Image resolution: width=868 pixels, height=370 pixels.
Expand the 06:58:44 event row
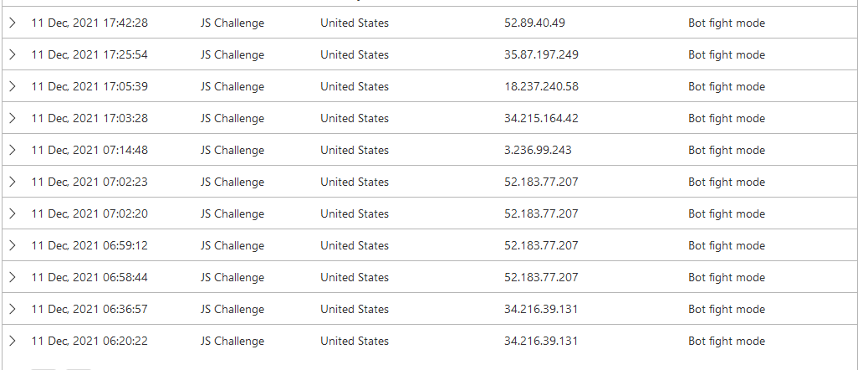[x=12, y=278]
